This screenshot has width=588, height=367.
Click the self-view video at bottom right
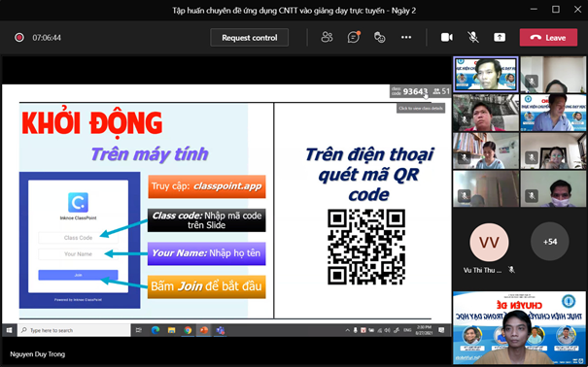pos(519,328)
